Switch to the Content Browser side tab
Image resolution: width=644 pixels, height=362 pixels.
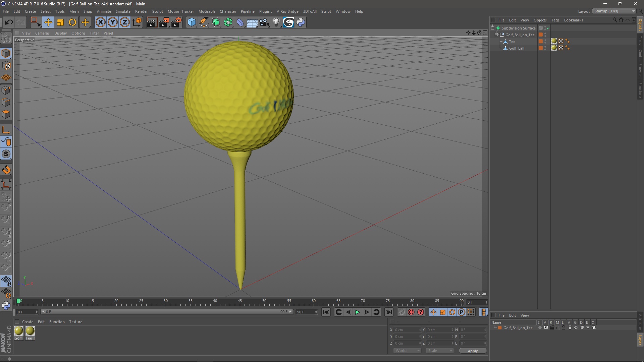[640, 63]
